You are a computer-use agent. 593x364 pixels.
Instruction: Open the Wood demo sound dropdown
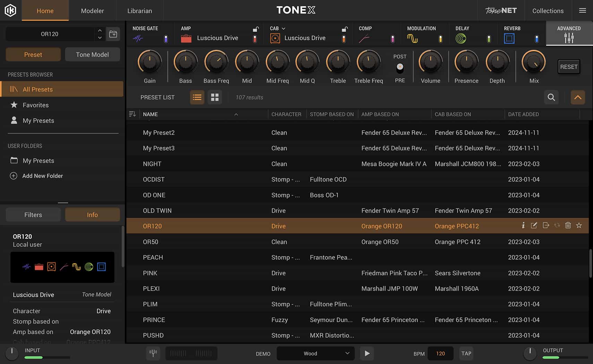point(315,353)
